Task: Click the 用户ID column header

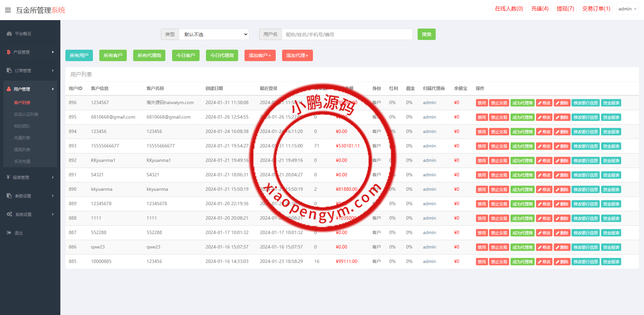Action: 75,88
